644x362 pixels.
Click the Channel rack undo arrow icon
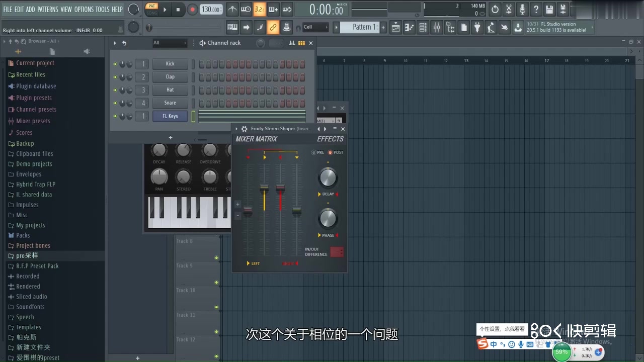click(x=124, y=43)
